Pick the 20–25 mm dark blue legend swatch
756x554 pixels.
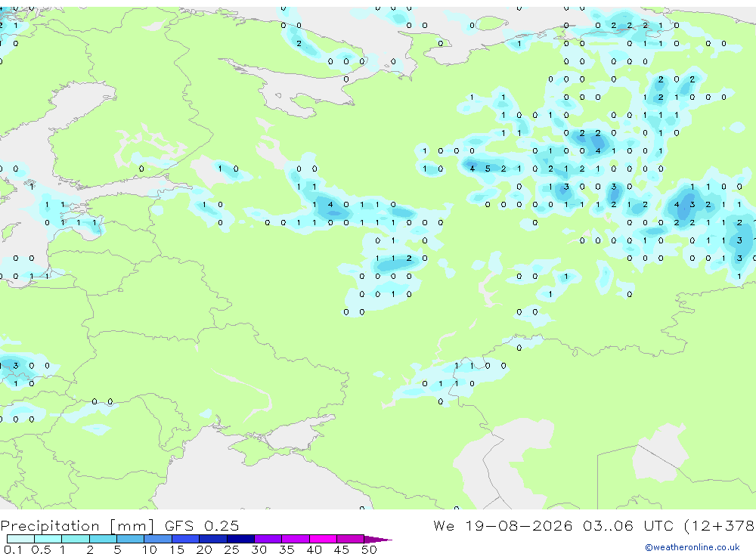213,539
